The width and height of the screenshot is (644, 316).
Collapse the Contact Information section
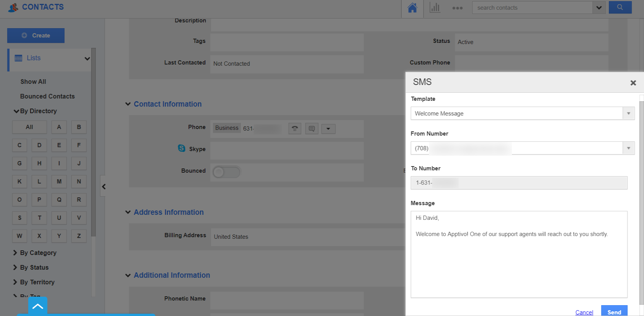(x=128, y=104)
